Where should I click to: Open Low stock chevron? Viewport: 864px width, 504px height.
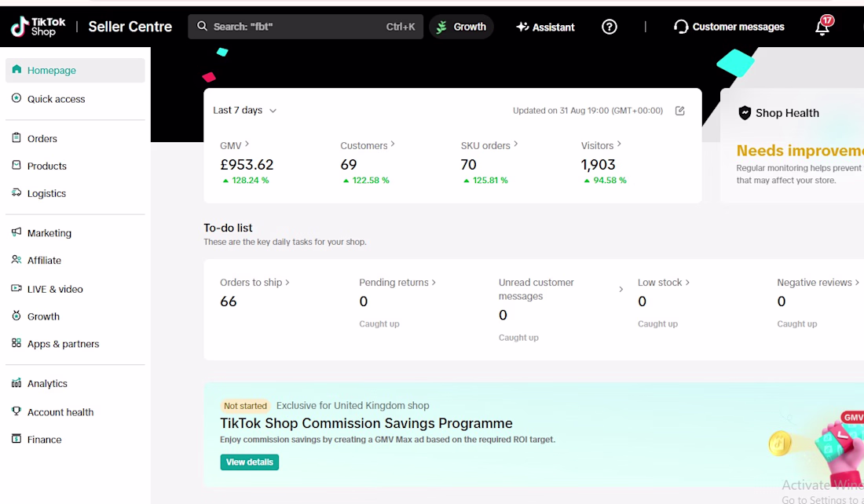pyautogui.click(x=687, y=283)
